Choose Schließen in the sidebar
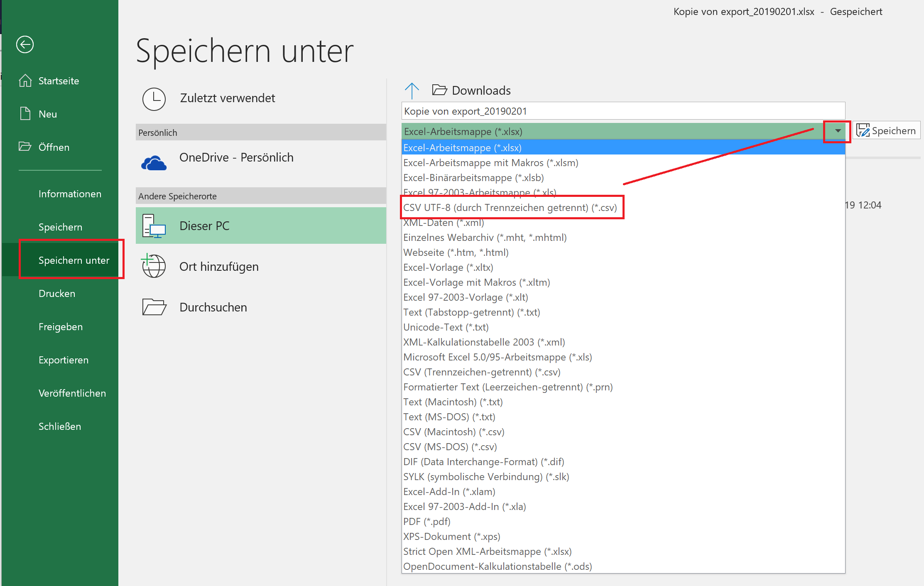The height and width of the screenshot is (586, 924). (60, 427)
